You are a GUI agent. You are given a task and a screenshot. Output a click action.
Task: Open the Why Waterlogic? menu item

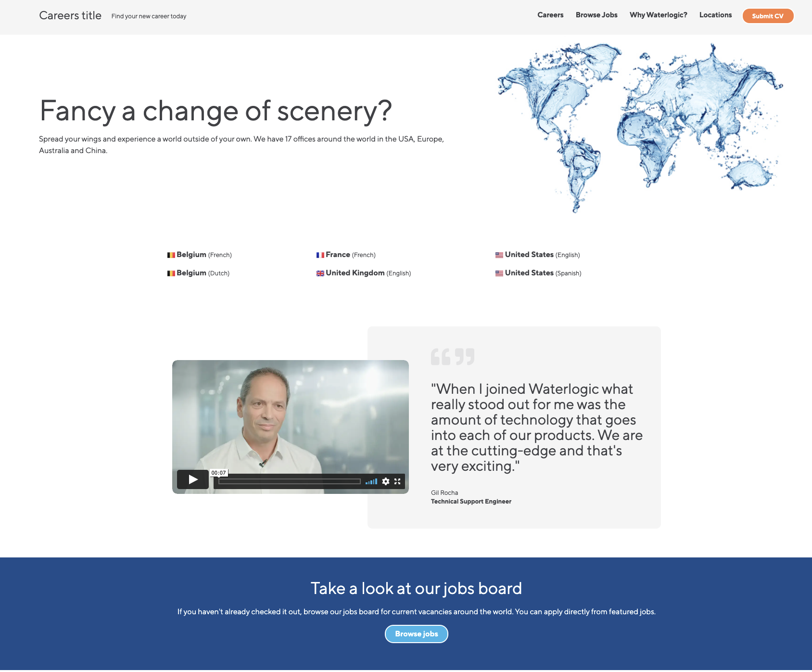(659, 15)
